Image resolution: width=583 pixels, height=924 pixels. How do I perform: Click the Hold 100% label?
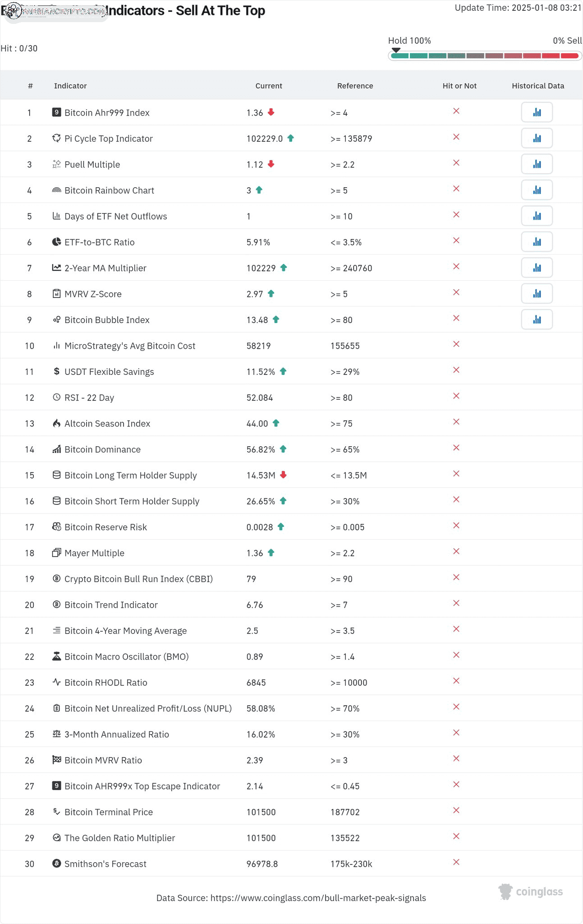tap(409, 41)
